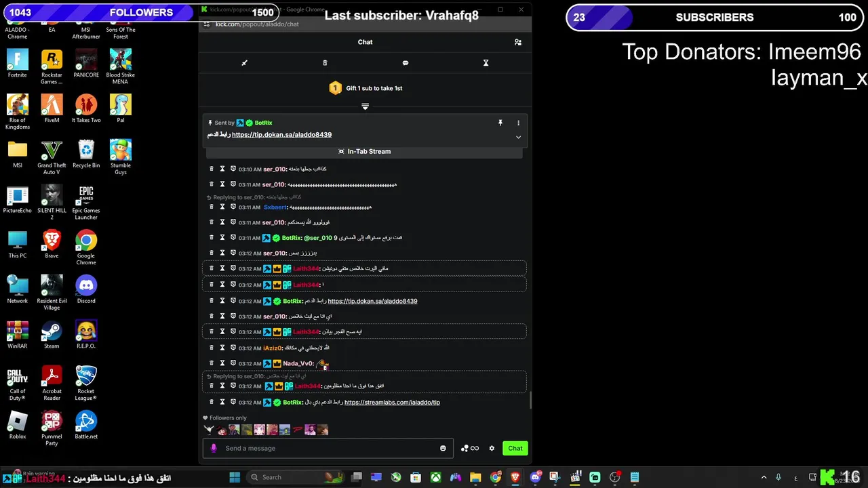
Task: Select the FiveM desktop icon
Action: pos(52,108)
